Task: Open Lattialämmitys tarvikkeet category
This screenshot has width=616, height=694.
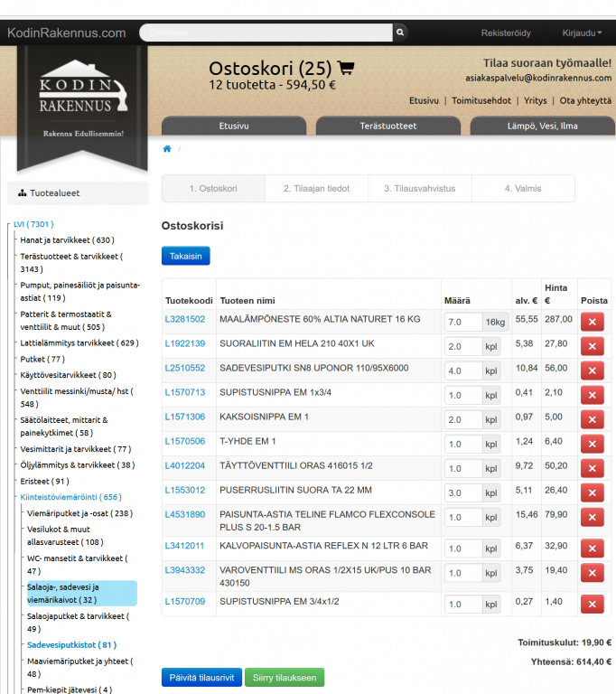Action: [79, 342]
